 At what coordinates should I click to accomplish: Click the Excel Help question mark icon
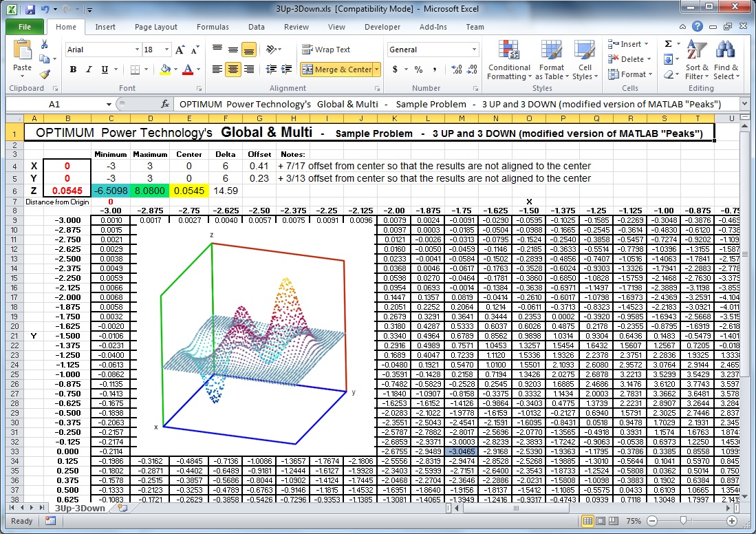(697, 27)
